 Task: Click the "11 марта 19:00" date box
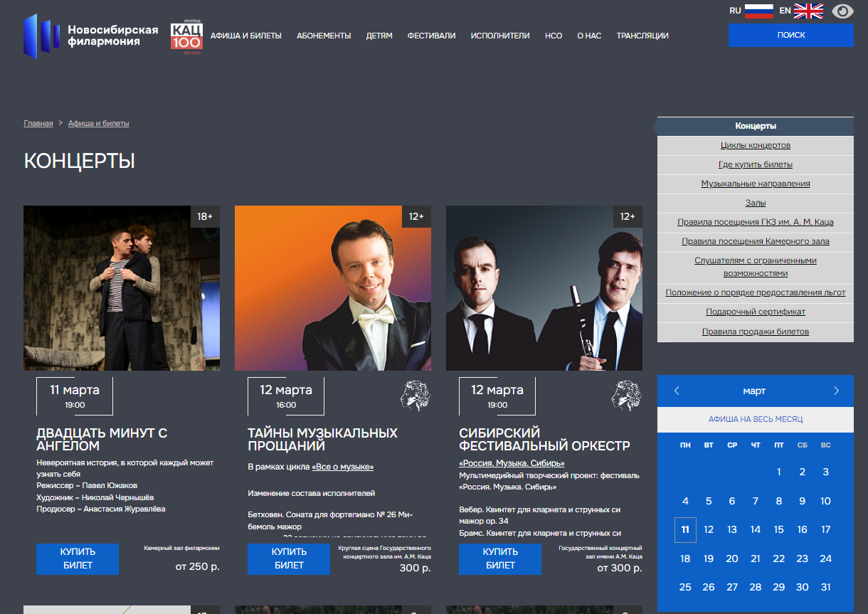pos(75,396)
